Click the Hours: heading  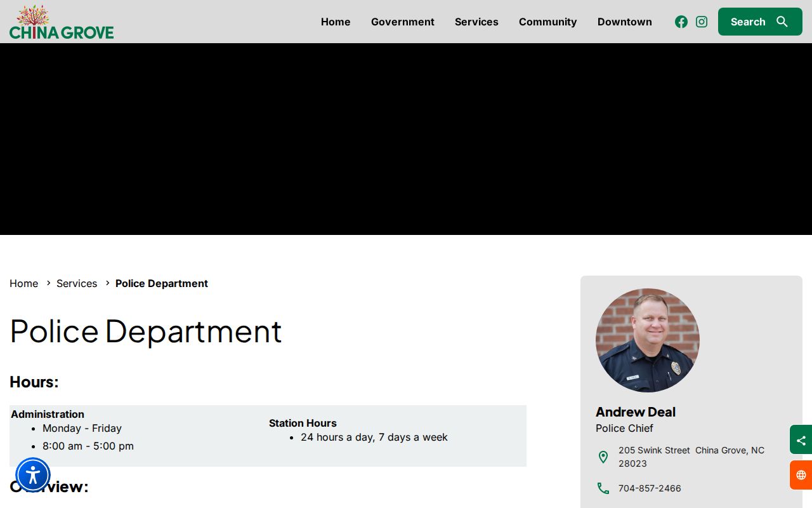pyautogui.click(x=34, y=382)
